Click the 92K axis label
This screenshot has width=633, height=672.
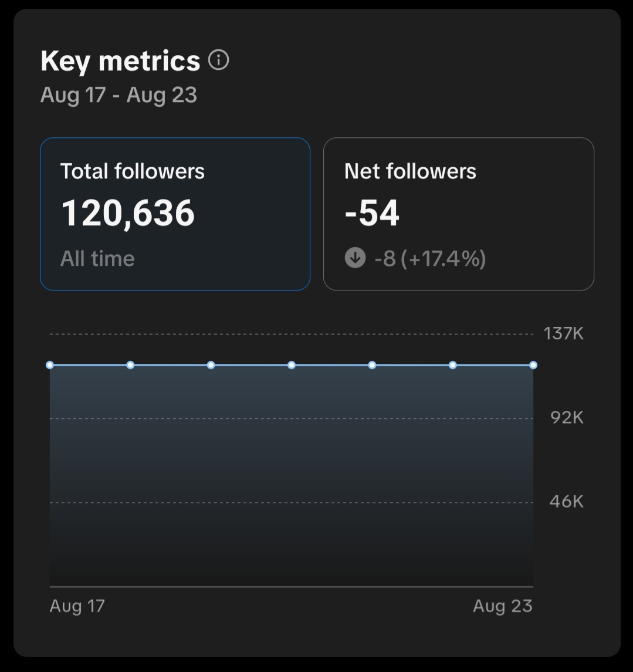point(567,418)
